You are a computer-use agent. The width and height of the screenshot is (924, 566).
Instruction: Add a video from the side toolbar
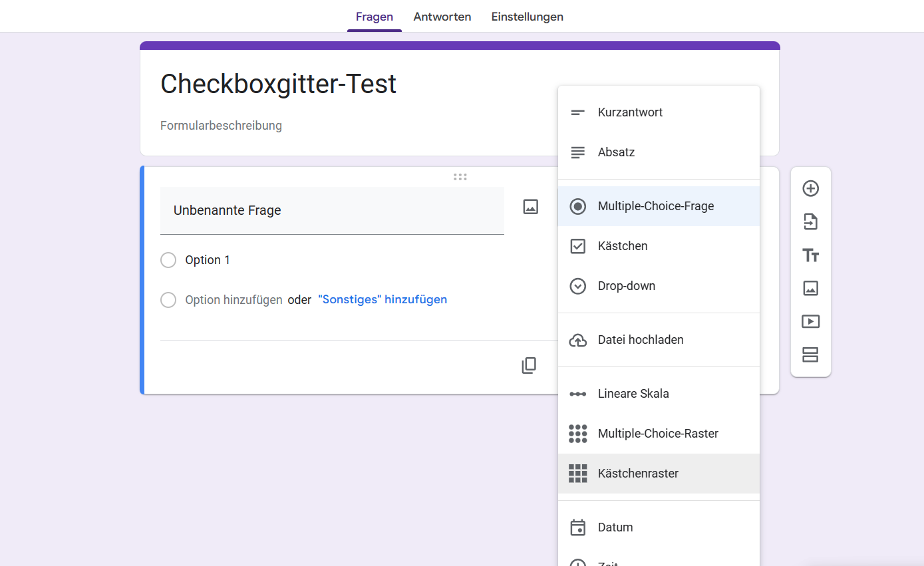pos(810,321)
